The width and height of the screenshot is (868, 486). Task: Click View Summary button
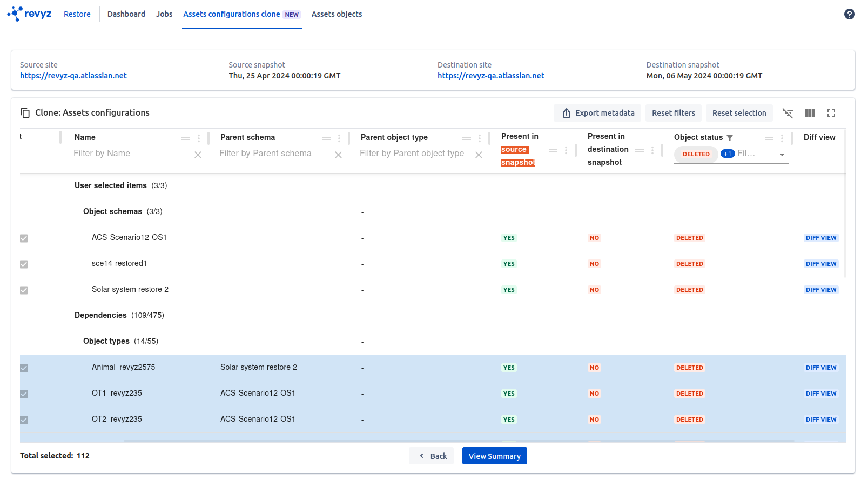[x=495, y=456]
